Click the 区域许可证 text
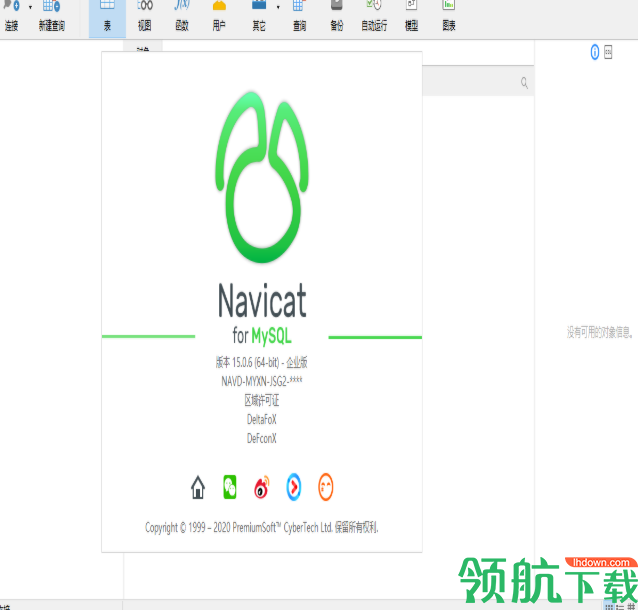 (x=262, y=400)
